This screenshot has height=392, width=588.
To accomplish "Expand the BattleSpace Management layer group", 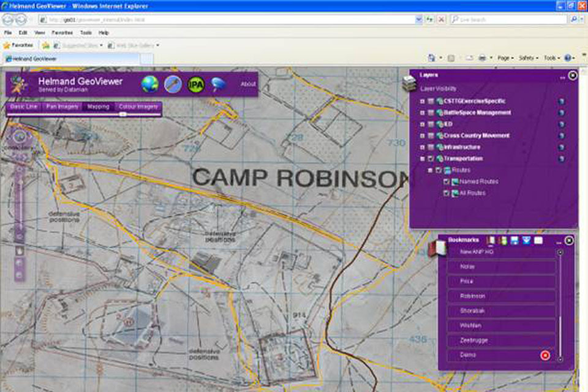I will (422, 113).
